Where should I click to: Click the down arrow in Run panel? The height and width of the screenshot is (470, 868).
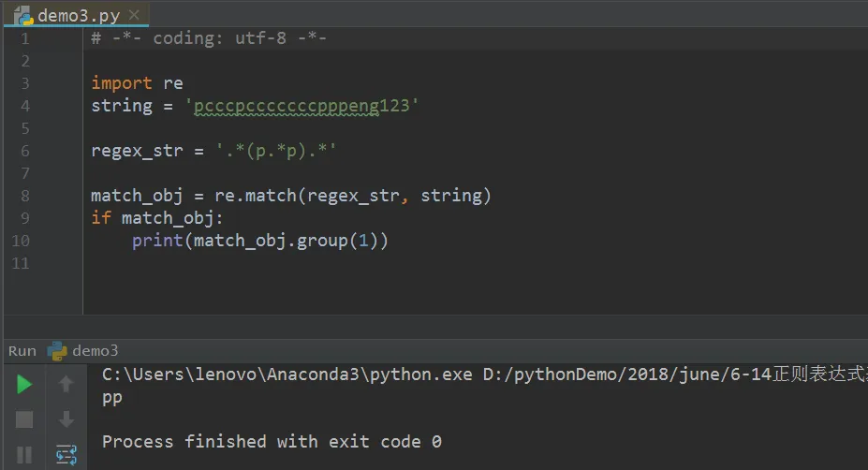[x=66, y=419]
